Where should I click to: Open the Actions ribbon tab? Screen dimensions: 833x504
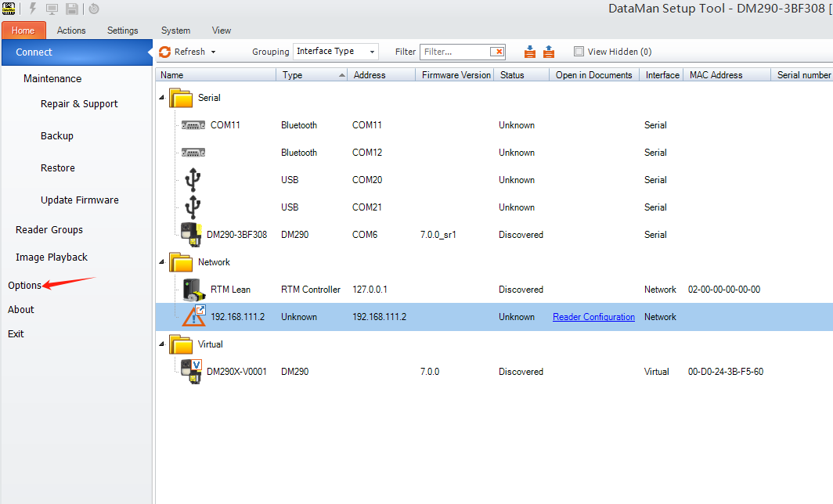pos(71,31)
